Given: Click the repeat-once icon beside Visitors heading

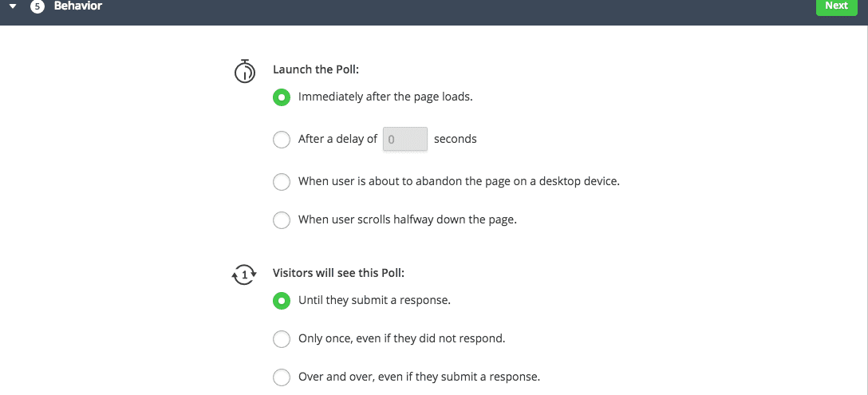Looking at the screenshot, I should pos(244,275).
